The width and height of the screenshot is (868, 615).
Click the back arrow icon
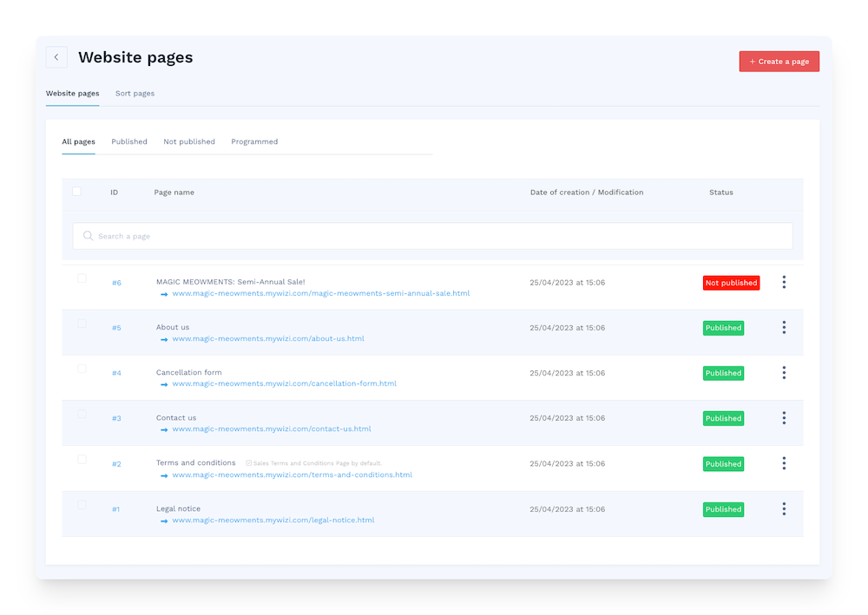[x=56, y=56]
